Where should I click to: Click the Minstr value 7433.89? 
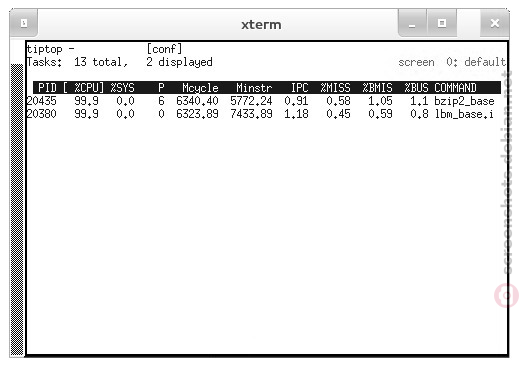pyautogui.click(x=251, y=114)
